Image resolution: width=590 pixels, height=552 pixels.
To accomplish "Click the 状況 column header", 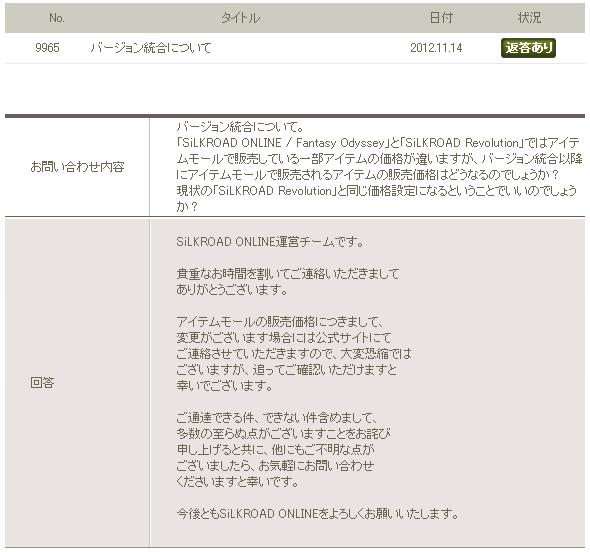I will pyautogui.click(x=529, y=18).
